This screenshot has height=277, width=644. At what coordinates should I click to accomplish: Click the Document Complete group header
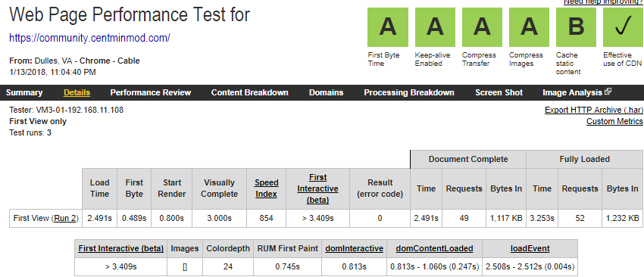click(468, 159)
